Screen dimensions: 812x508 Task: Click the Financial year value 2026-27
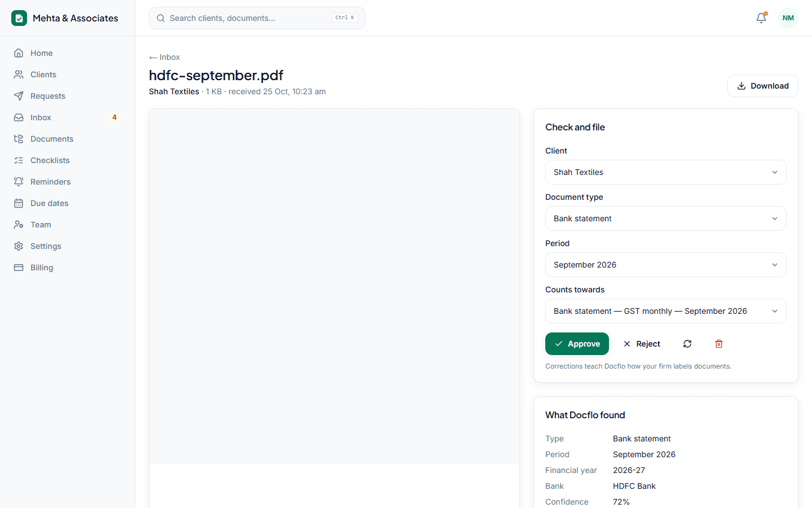click(629, 470)
